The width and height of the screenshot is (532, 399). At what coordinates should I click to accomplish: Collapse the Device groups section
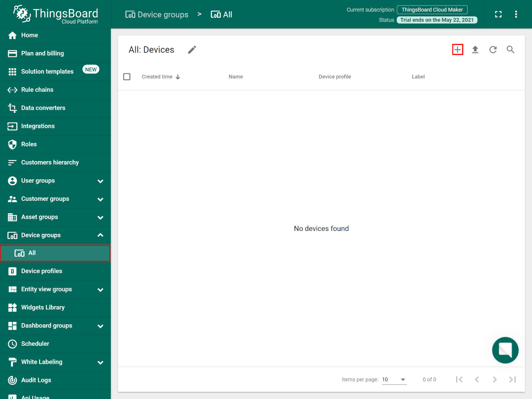pyautogui.click(x=100, y=235)
